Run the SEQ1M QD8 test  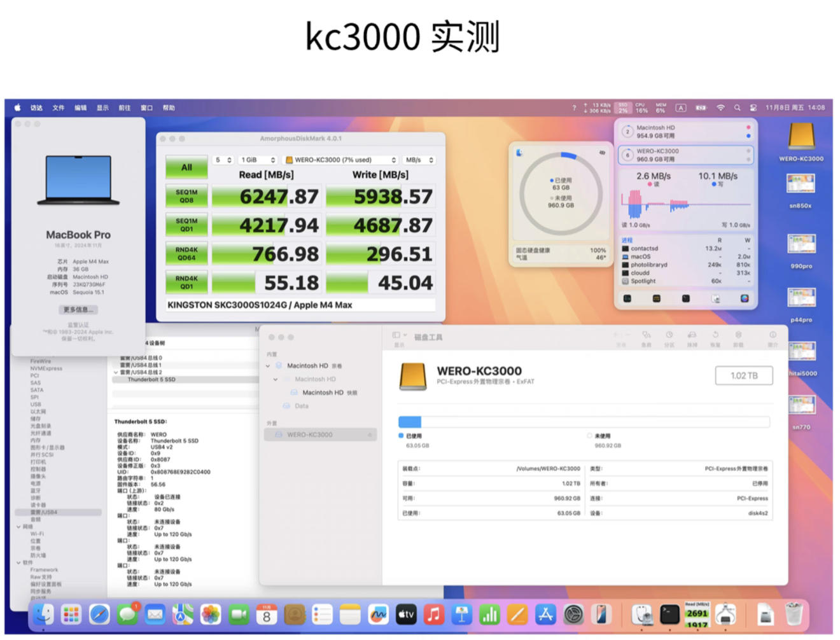click(x=186, y=196)
